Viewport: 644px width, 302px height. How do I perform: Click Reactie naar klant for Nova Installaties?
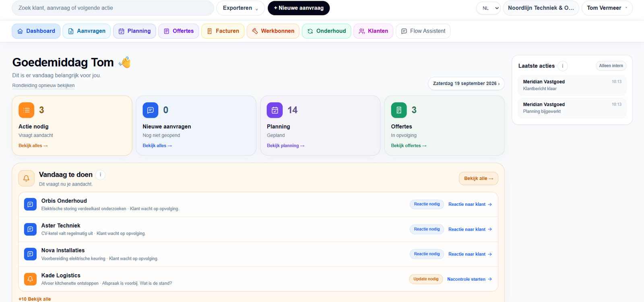click(x=470, y=254)
